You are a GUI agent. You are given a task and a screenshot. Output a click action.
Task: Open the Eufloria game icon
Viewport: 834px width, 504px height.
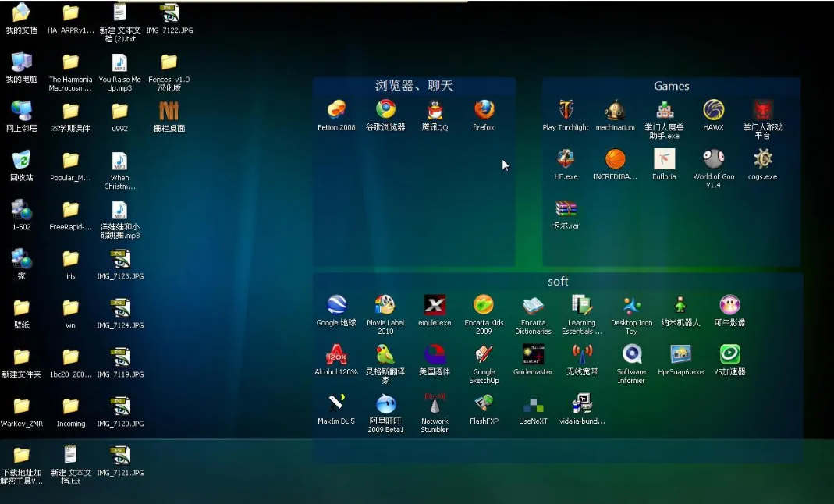[665, 159]
